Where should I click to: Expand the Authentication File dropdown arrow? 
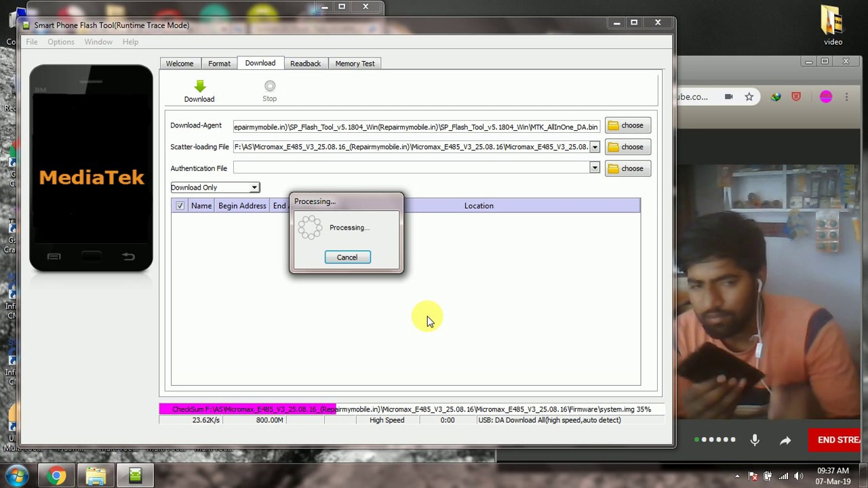pyautogui.click(x=595, y=168)
